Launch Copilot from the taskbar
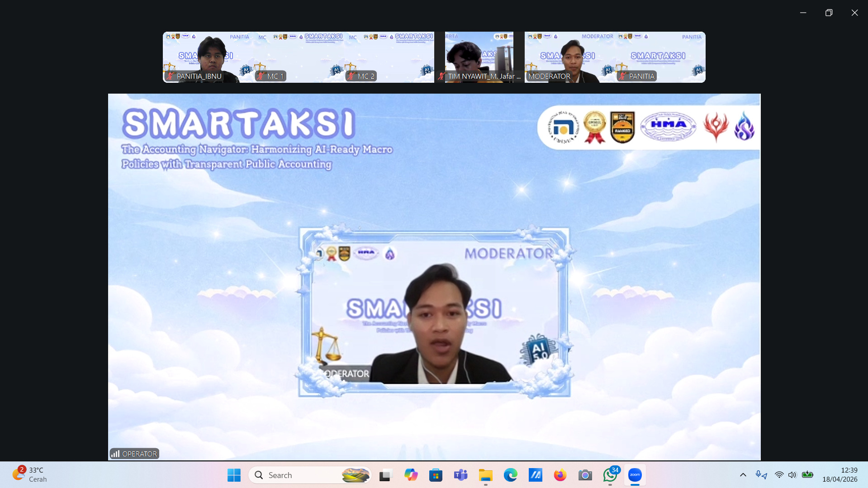The height and width of the screenshot is (488, 868). coord(411,475)
